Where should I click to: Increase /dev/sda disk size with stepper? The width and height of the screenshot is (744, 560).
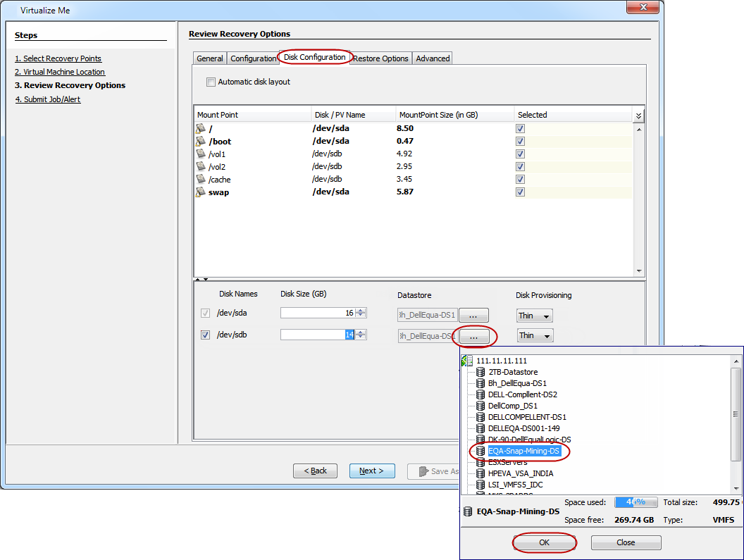pyautogui.click(x=361, y=311)
